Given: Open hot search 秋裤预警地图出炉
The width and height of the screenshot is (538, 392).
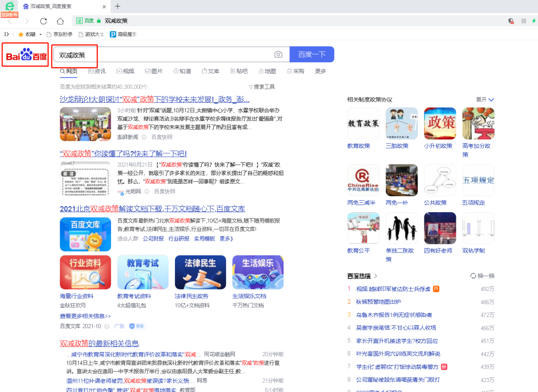Looking at the screenshot, I should pyautogui.click(x=379, y=302).
